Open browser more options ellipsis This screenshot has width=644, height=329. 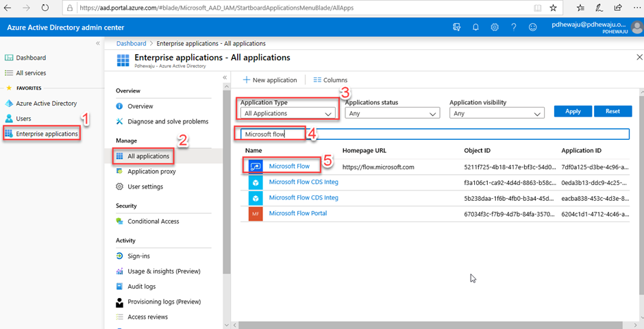pos(636,8)
